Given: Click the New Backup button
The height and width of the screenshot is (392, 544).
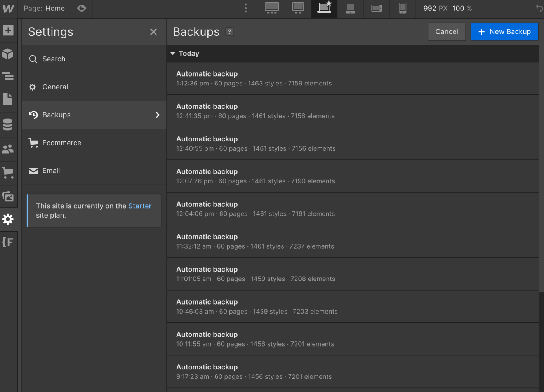Looking at the screenshot, I should 504,31.
